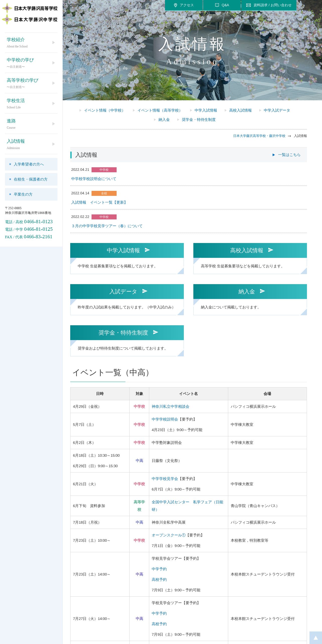Open news 入試情報 イベント一覧【更新】
This screenshot has width=322, height=644.
coord(99,202)
